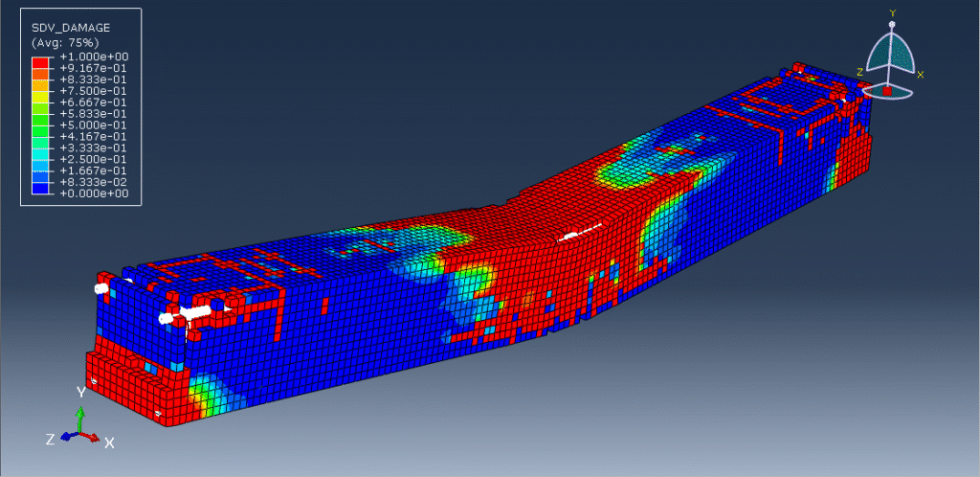Click the Y-axis handle on the 3D compass
980x477 pixels.
coord(893,24)
